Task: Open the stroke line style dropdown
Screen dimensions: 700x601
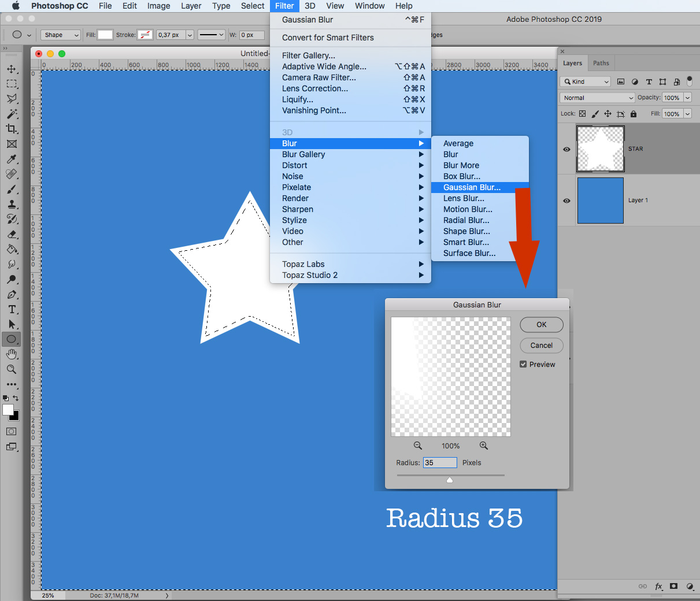Action: tap(211, 35)
